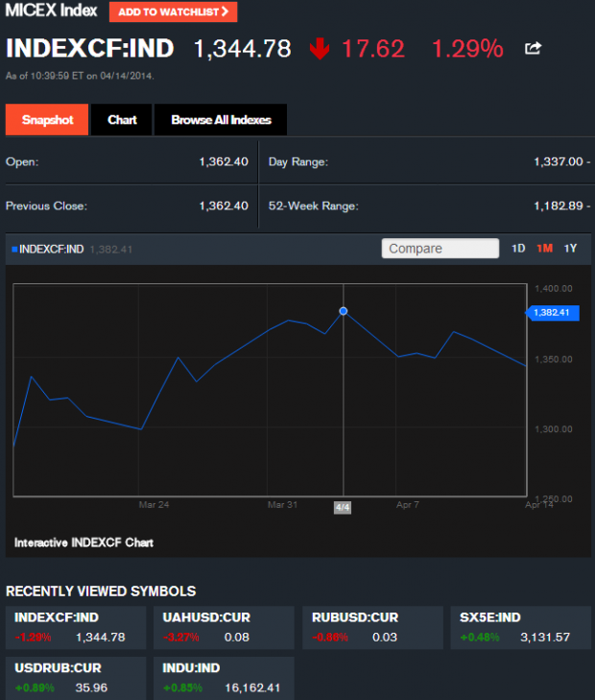Click the 1,182.89 52-Week Range value

559,205
